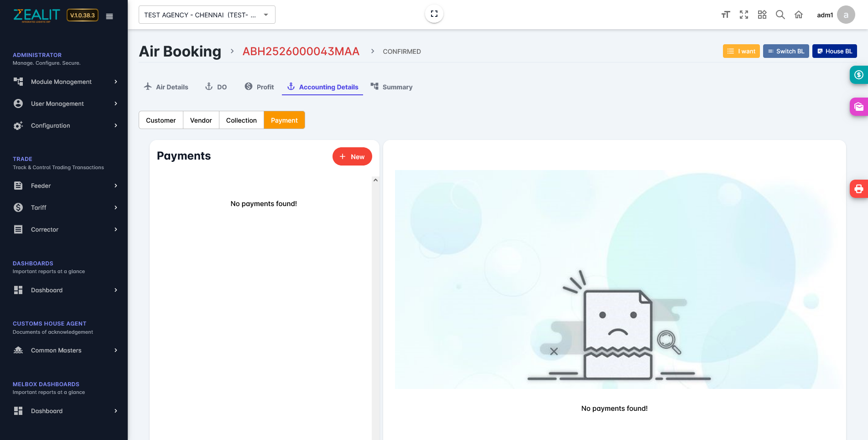
Task: Click the payments list scrollbar up arrow
Action: 375,180
